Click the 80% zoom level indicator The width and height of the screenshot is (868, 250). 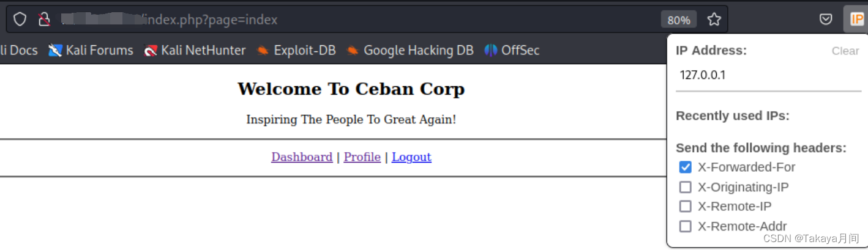(679, 20)
